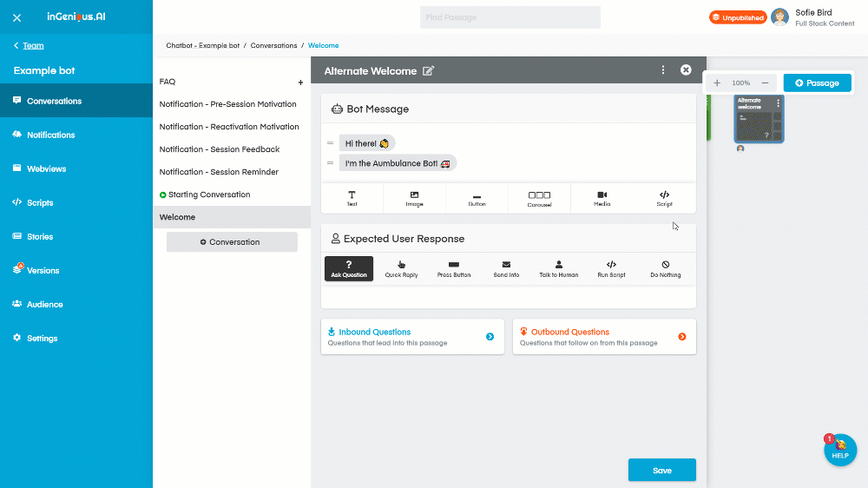This screenshot has height=488, width=868.
Task: Select the Run Script response type
Action: pyautogui.click(x=611, y=268)
